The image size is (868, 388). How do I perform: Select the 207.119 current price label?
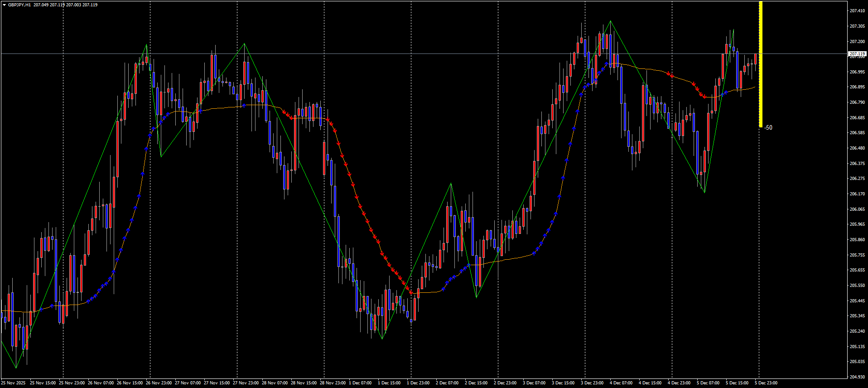(x=857, y=54)
